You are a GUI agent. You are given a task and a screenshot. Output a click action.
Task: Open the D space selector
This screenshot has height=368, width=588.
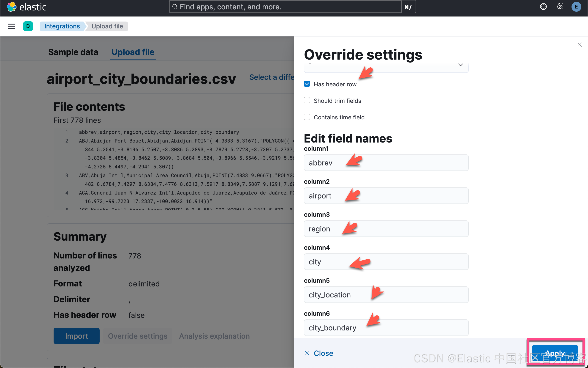(28, 26)
